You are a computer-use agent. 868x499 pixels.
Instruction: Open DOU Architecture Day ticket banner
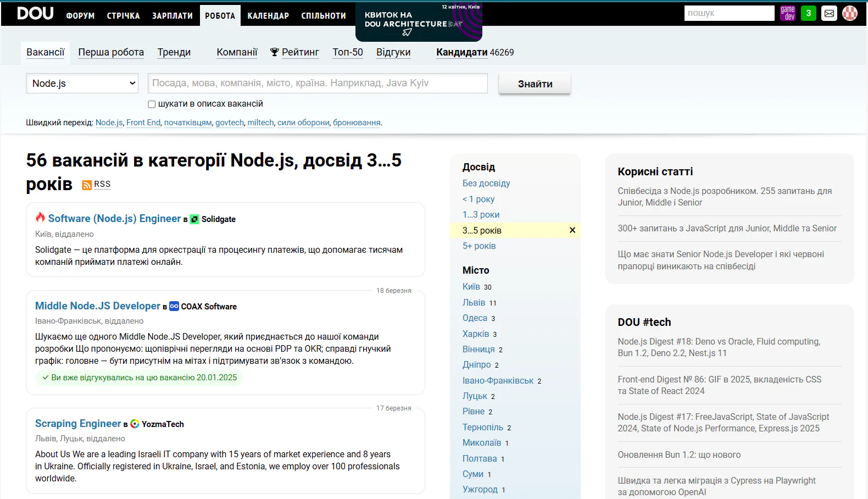point(419,22)
